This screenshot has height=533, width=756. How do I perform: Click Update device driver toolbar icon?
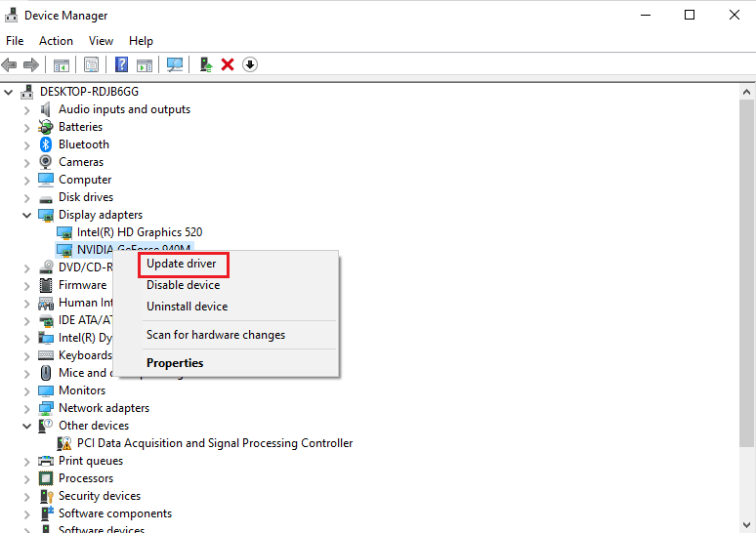[206, 64]
